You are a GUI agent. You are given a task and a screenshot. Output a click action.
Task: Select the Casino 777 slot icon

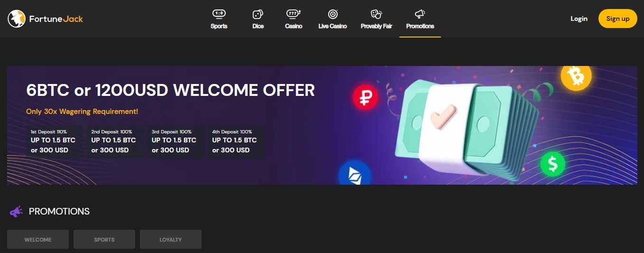(294, 14)
